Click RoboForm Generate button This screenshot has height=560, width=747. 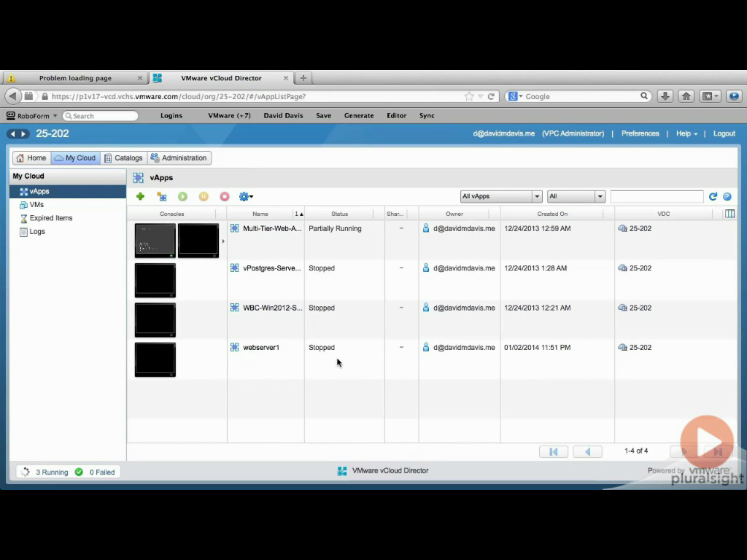(x=359, y=116)
